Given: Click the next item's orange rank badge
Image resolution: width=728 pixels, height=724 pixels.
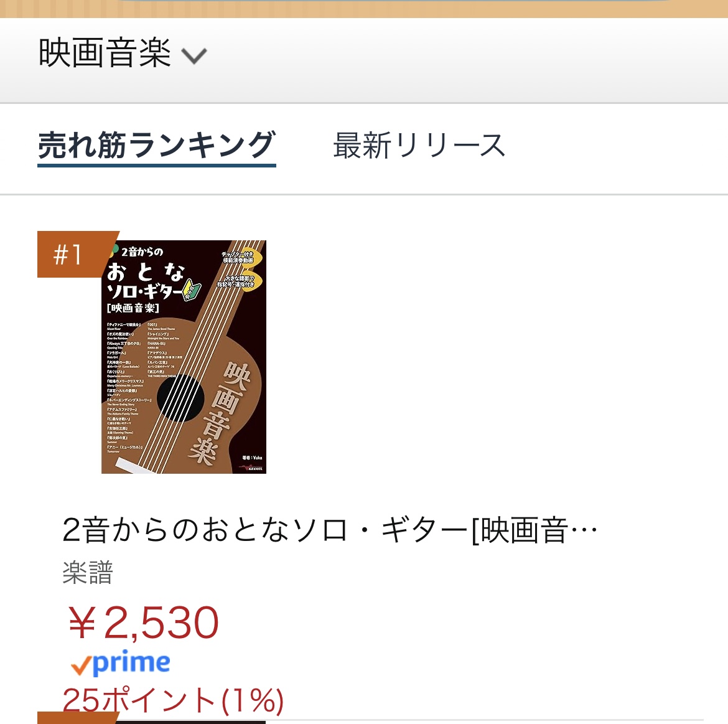Looking at the screenshot, I should (x=68, y=718).
